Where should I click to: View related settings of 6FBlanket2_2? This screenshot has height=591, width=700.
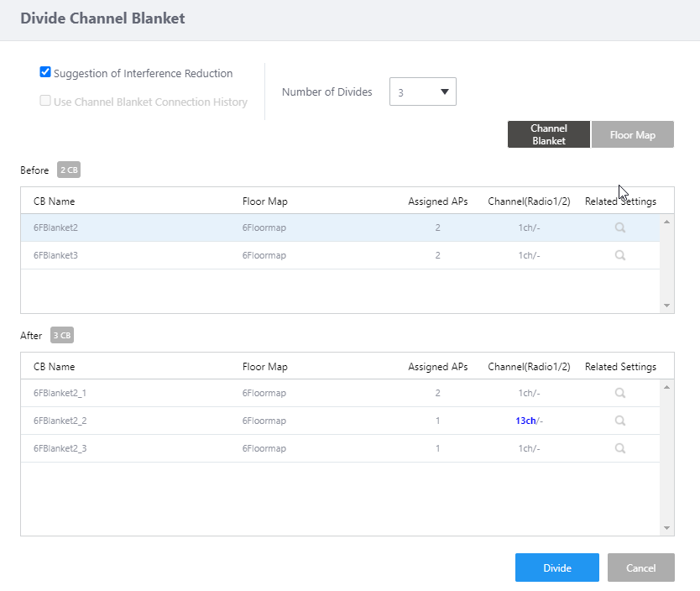click(620, 421)
